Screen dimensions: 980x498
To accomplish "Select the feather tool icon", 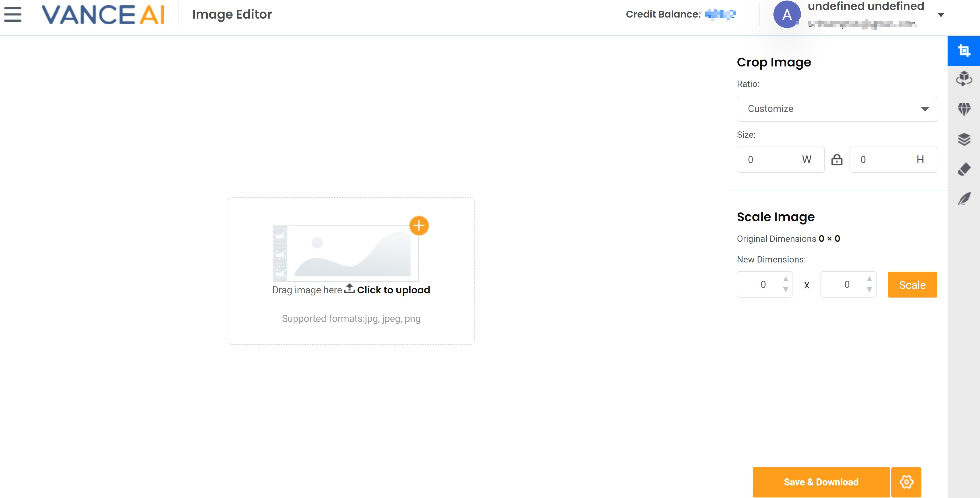I will click(963, 199).
